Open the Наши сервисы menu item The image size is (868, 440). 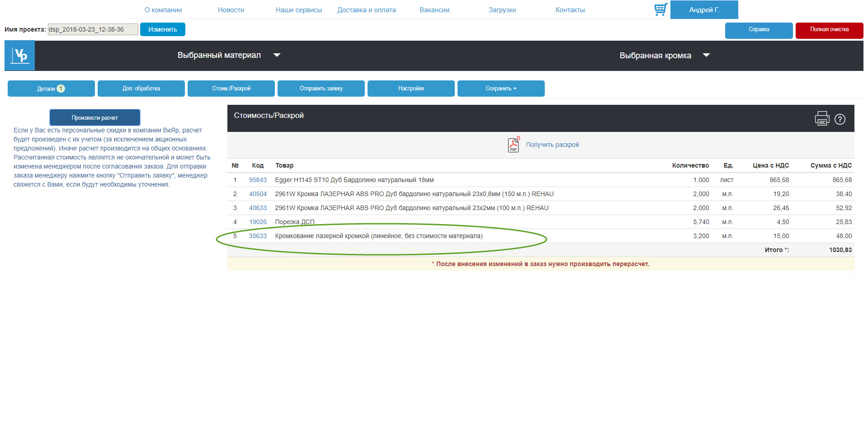[x=299, y=10]
